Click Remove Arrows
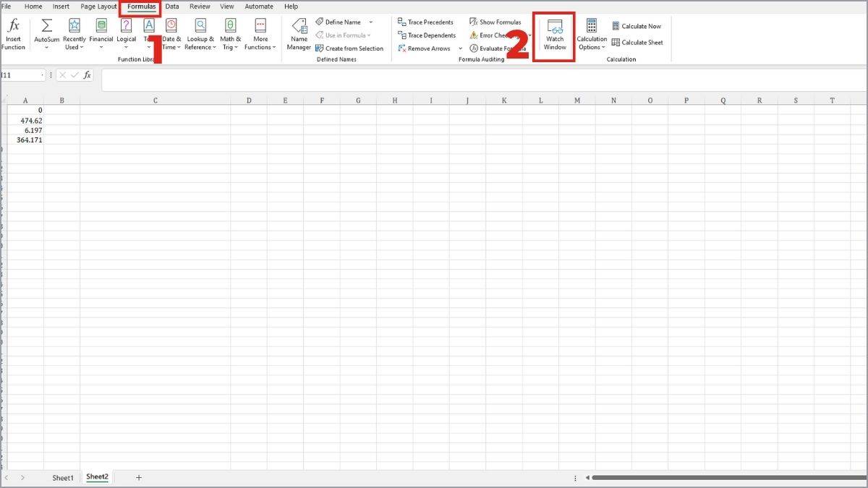Image resolution: width=868 pixels, height=488 pixels. tap(424, 48)
